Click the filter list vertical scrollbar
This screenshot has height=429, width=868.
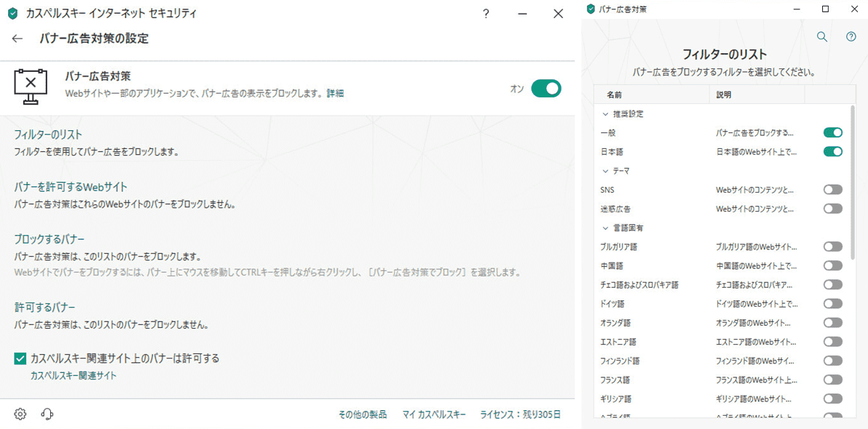[x=853, y=183]
